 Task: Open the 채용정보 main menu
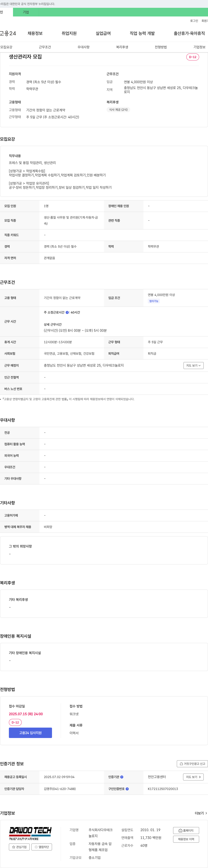[x=35, y=33]
